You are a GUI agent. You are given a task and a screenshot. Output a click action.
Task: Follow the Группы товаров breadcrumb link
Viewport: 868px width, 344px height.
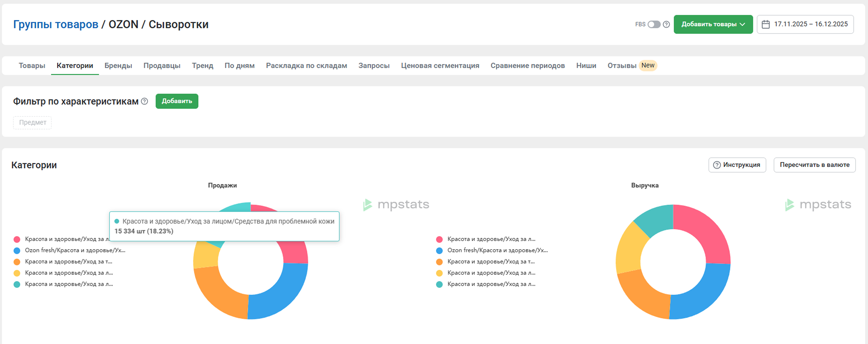click(x=56, y=24)
